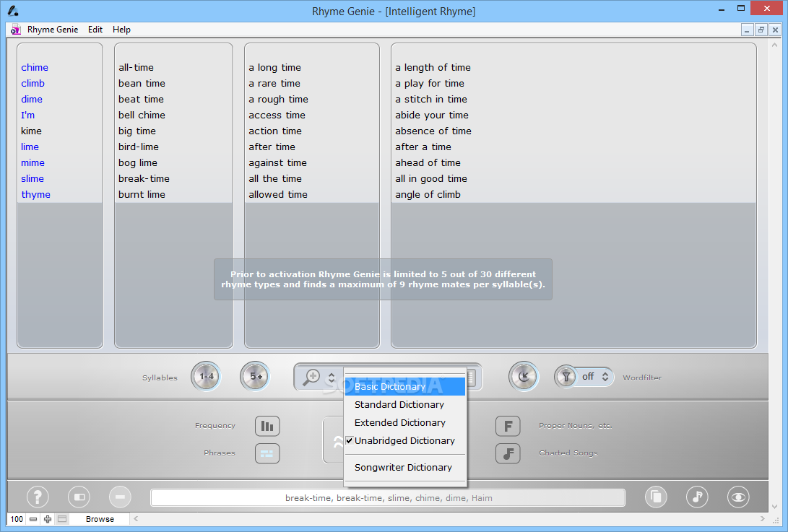This screenshot has height=532, width=788.
Task: Select the word 'kime'
Action: click(31, 131)
